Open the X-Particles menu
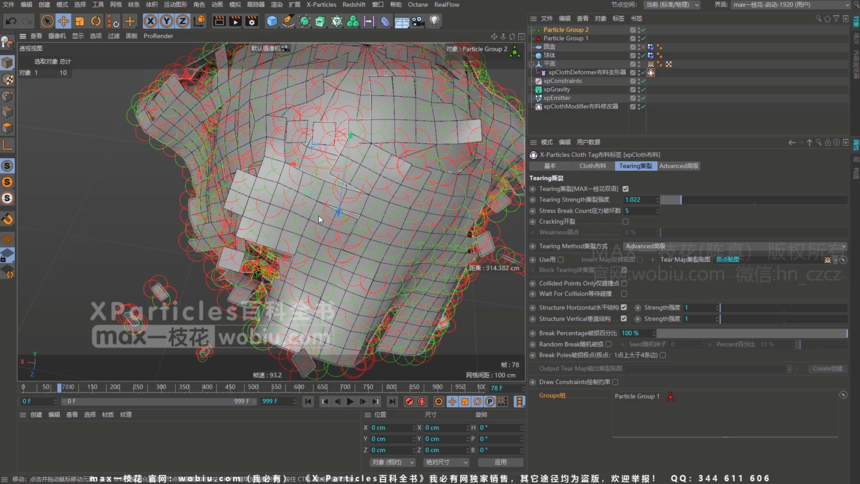860x484 pixels. (x=321, y=4)
